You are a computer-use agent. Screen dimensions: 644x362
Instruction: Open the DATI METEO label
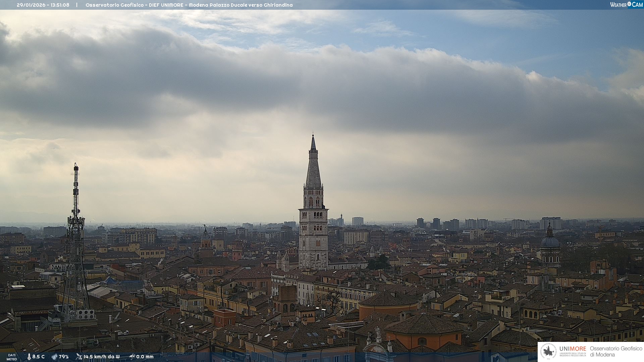coord(12,357)
